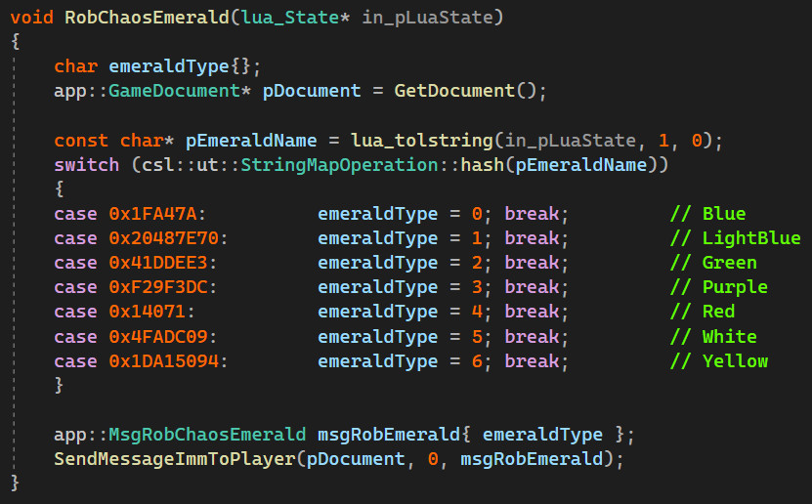Screen dimensions: 812x504
Task: Click MsgRobChaosEmerald type name
Action: point(207,434)
